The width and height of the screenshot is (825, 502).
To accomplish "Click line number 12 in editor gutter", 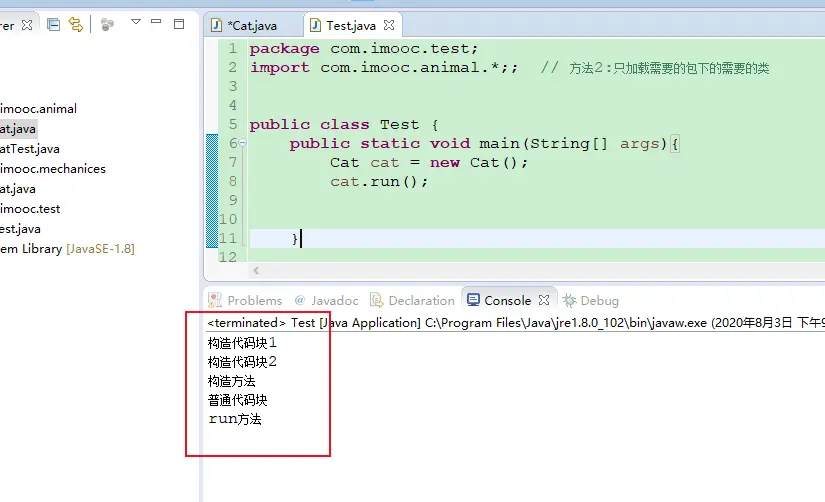I will pos(227,257).
